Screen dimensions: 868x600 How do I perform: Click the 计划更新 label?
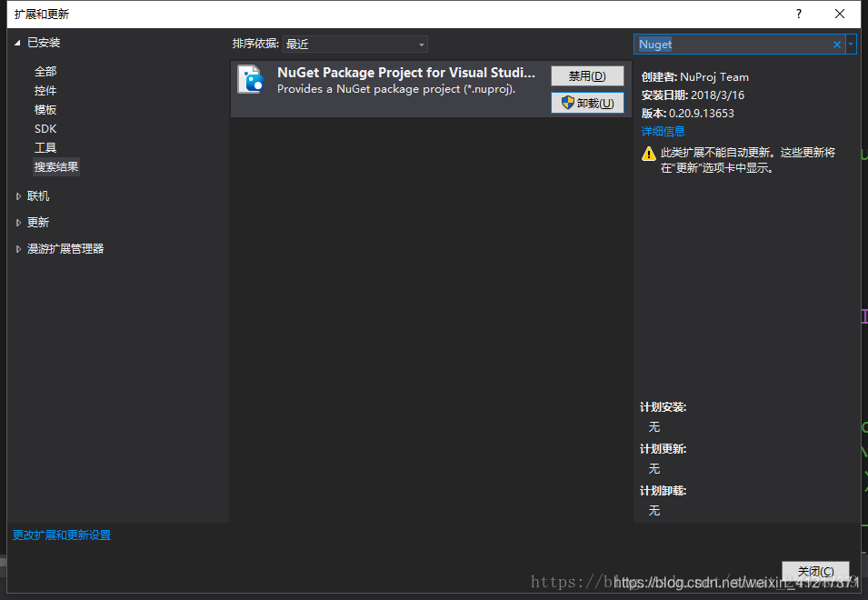click(663, 449)
